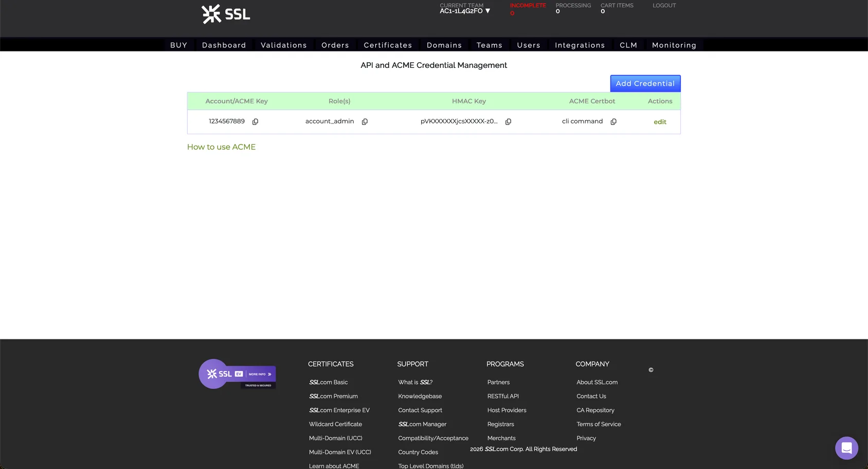
Task: View INCOMPLETE orders count
Action: (x=528, y=9)
